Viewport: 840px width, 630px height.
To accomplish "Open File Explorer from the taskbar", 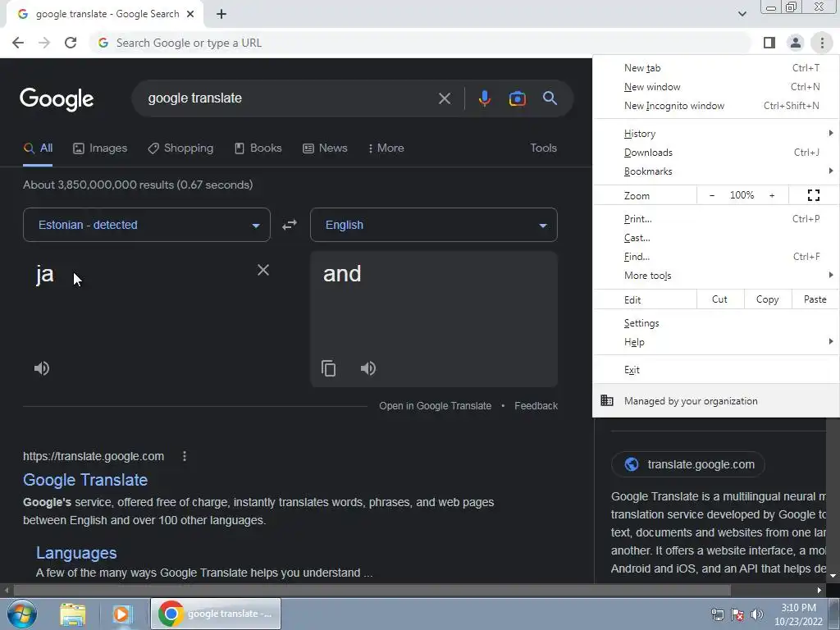I will pos(73,614).
